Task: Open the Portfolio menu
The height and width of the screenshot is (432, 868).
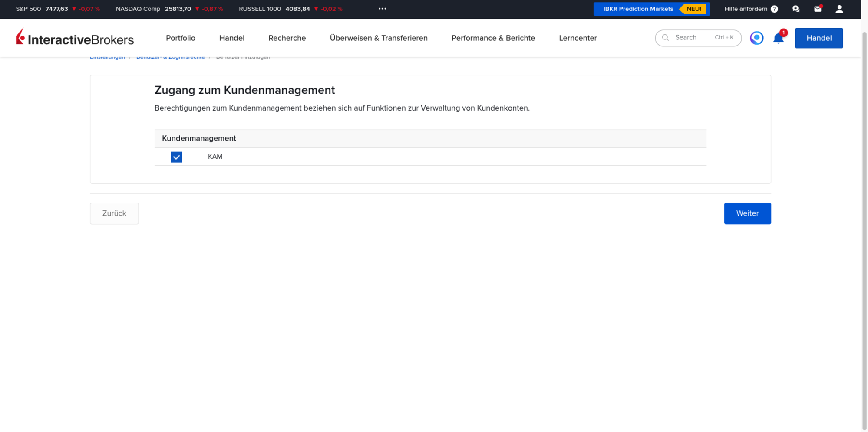Action: pyautogui.click(x=181, y=38)
